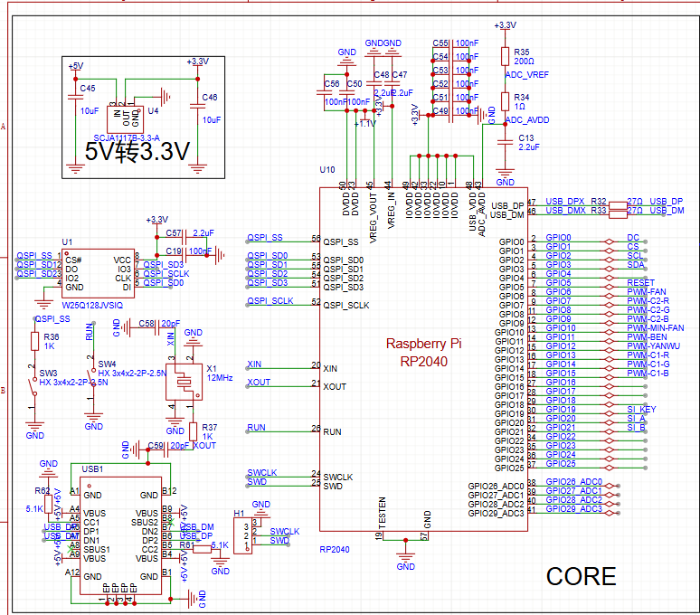Select the SCJA1117B-3.3-A regulator U4
700x615 pixels.
[x=124, y=117]
